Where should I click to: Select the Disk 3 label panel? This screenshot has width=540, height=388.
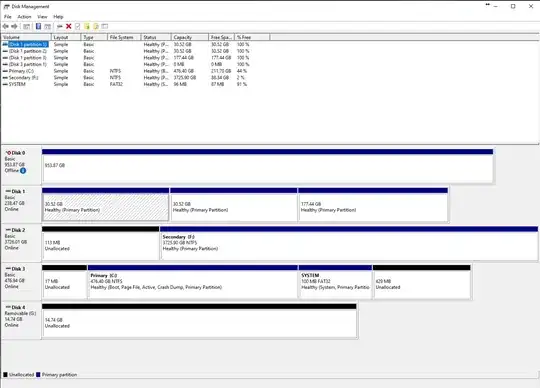(x=21, y=282)
